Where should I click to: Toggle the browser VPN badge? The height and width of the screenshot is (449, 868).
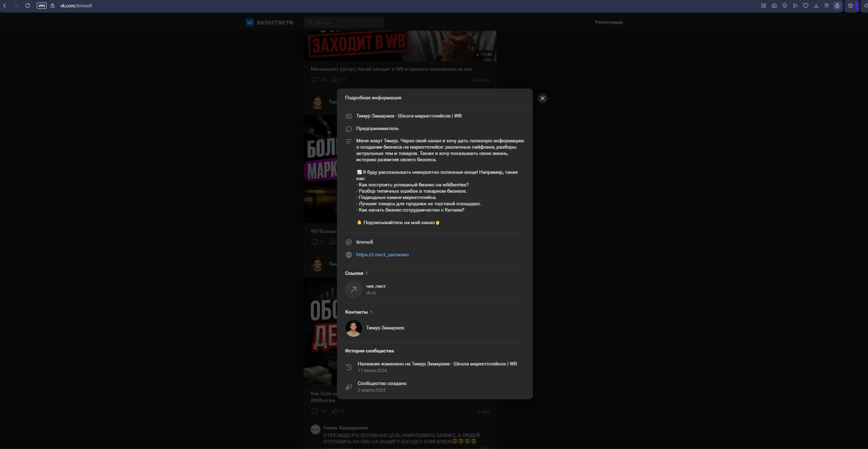coord(42,6)
